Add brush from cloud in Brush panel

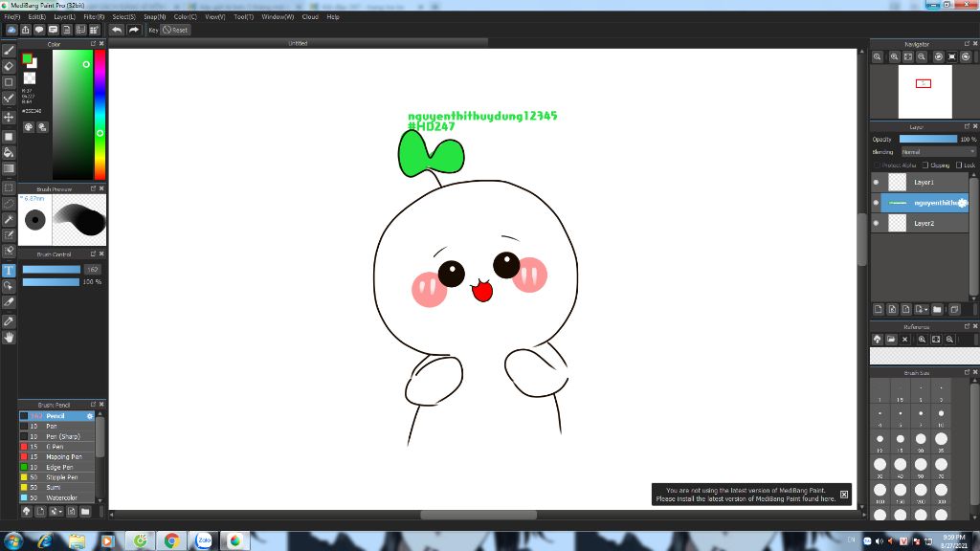(x=26, y=511)
